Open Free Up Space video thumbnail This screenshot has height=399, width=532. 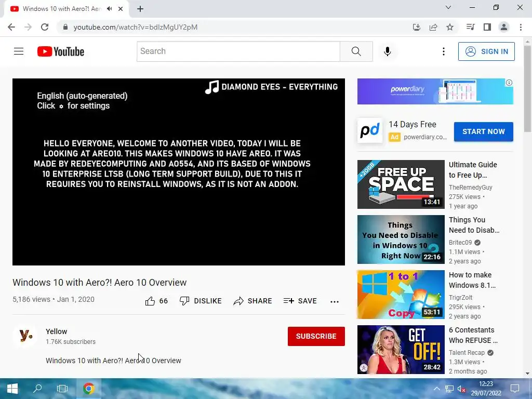pos(401,184)
